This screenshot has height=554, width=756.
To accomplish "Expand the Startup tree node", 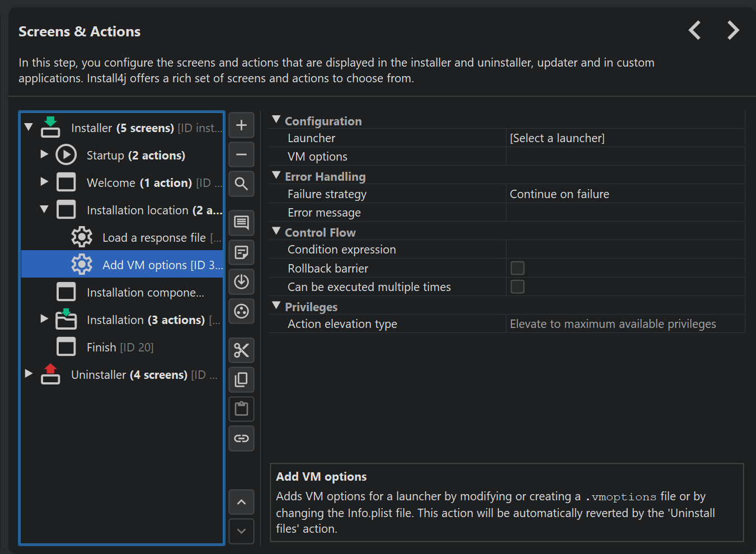I will pos(44,154).
